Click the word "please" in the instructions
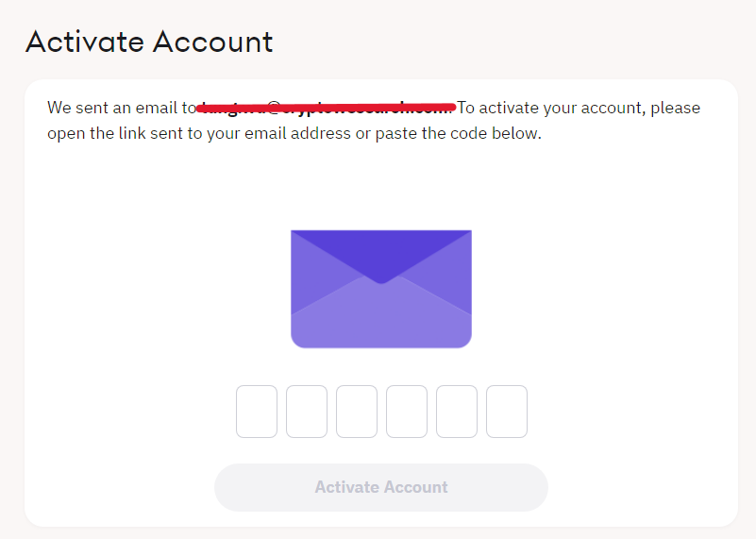 [x=675, y=108]
